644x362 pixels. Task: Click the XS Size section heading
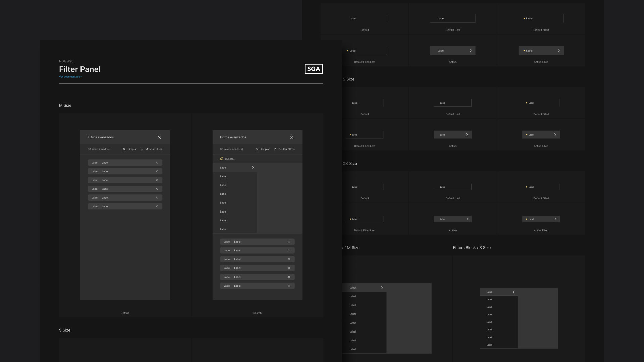click(350, 164)
